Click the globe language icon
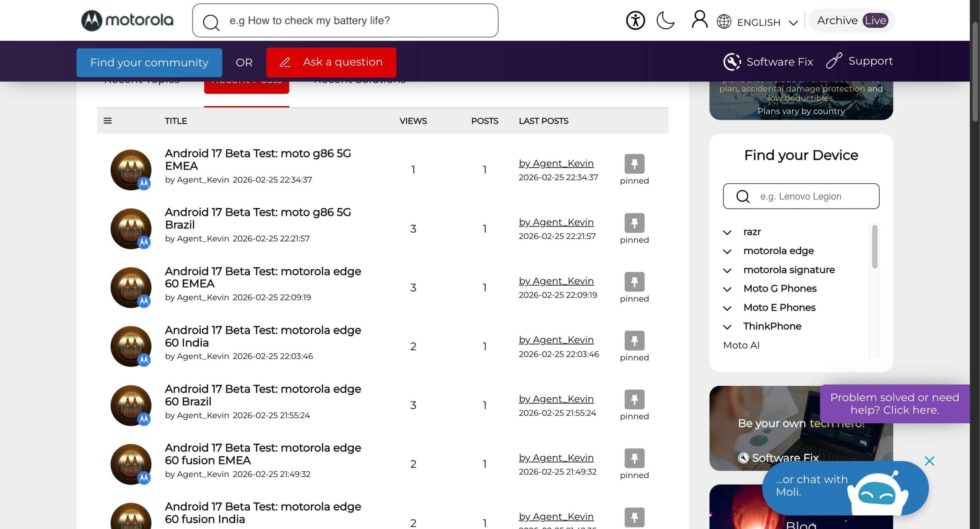 [724, 22]
